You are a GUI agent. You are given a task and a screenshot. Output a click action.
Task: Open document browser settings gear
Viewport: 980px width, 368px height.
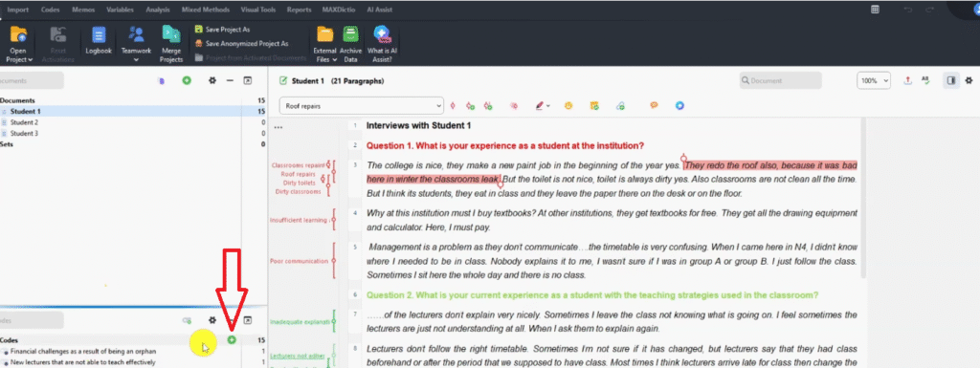969,80
